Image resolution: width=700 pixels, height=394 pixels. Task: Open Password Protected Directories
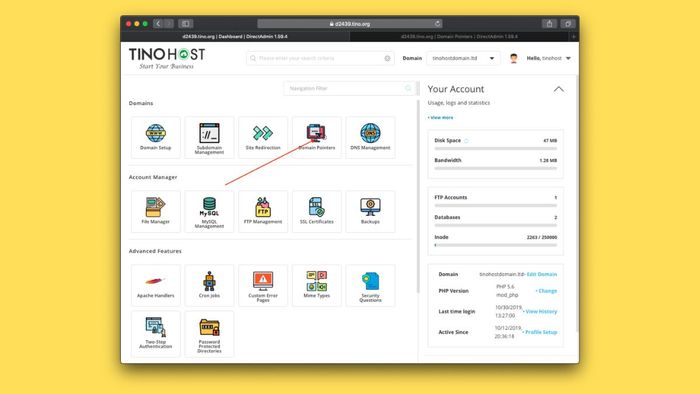pos(209,334)
